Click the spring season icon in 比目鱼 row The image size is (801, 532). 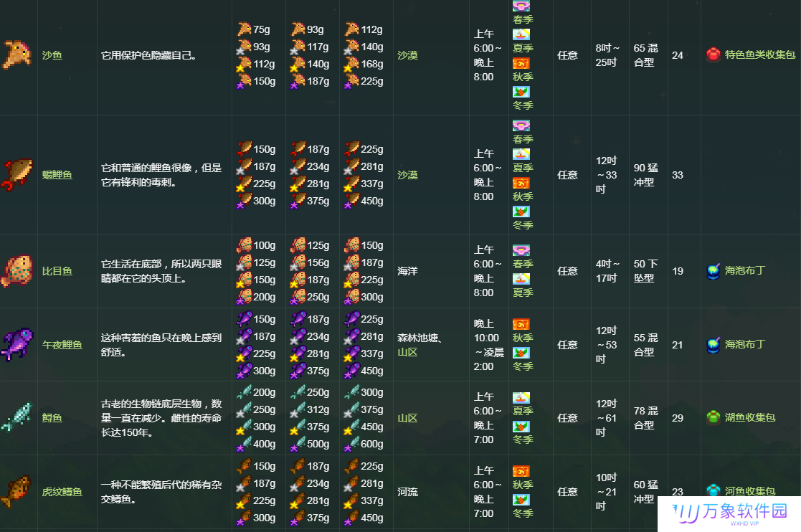pyautogui.click(x=521, y=250)
